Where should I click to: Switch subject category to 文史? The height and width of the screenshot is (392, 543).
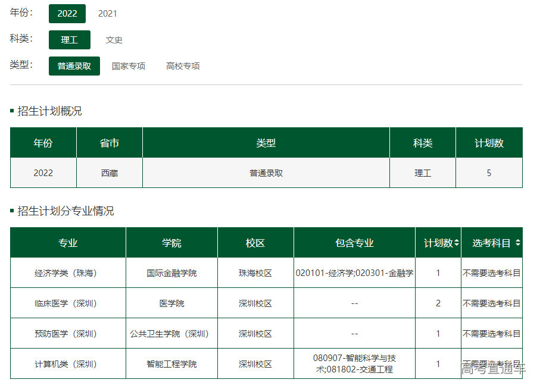[x=114, y=40]
